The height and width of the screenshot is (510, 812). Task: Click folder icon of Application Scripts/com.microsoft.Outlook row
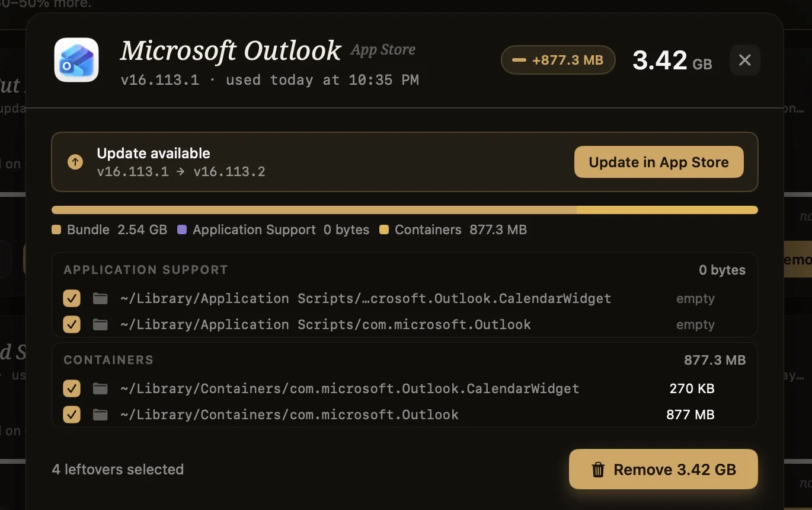click(x=100, y=324)
